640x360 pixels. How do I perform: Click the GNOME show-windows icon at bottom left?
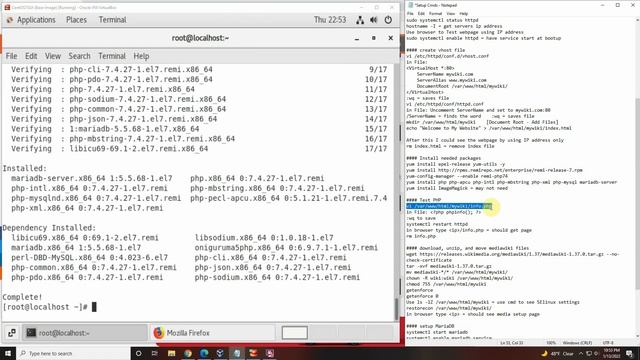pos(11,333)
